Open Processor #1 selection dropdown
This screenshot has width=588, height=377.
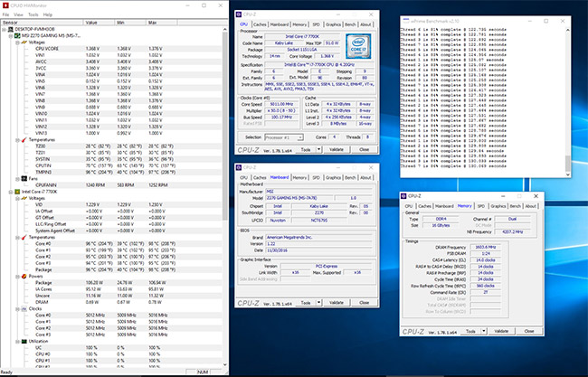point(284,137)
